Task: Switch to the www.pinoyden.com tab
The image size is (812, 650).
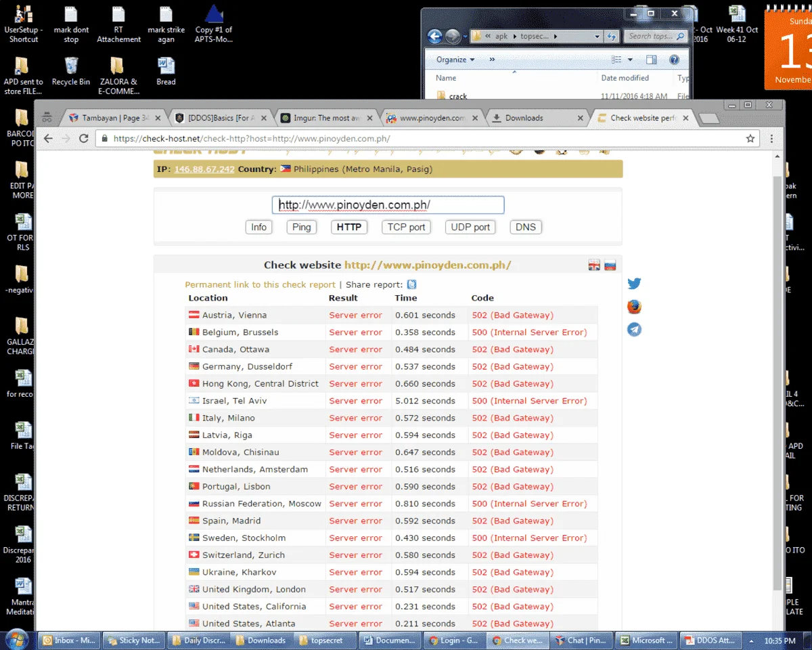Action: pos(432,118)
